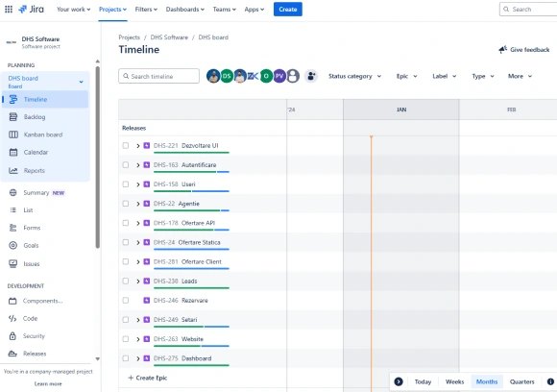
Task: Open Timeline in the sidebar
Action: pyautogui.click(x=45, y=100)
